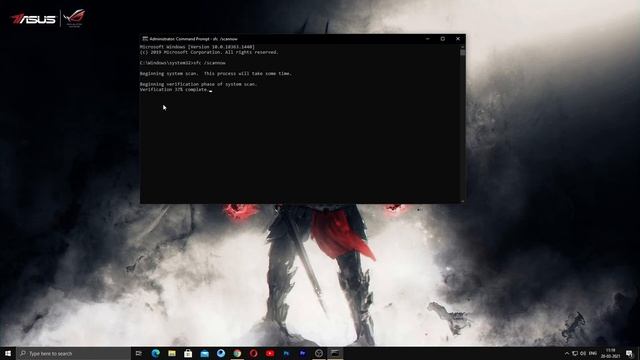Open the taskbar clock and date
The width and height of the screenshot is (640, 360).
coord(611,353)
